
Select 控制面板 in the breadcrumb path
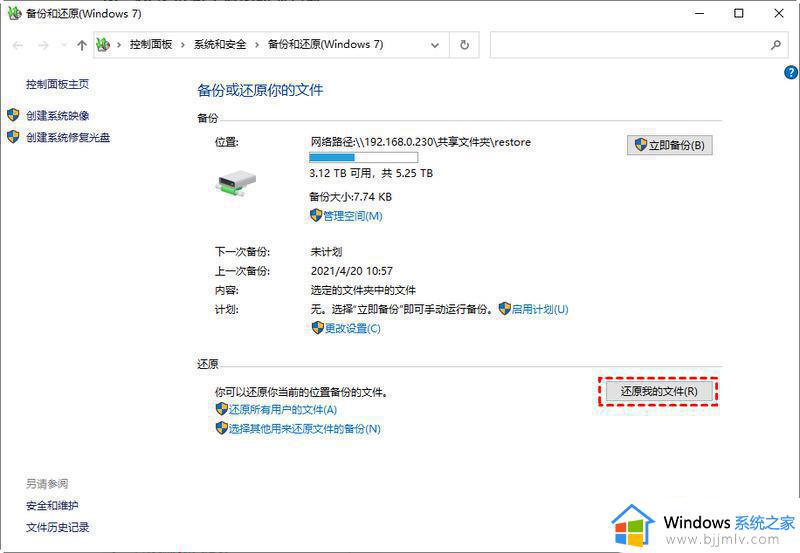click(x=151, y=44)
